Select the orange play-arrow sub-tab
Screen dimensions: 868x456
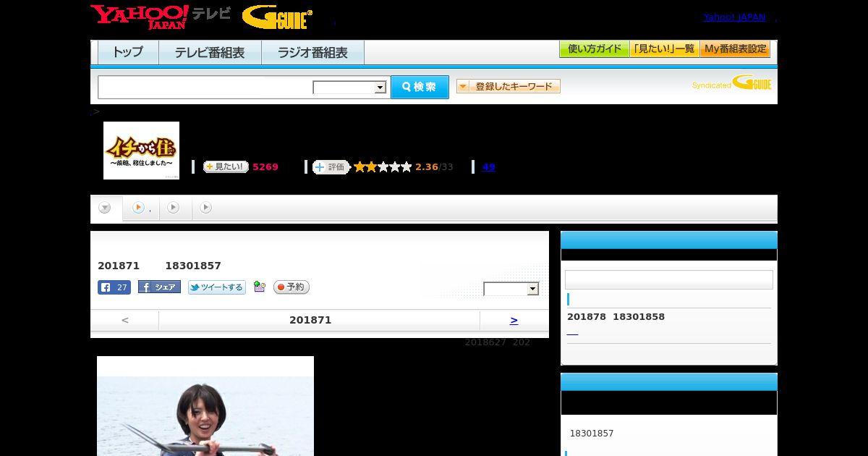tap(139, 208)
